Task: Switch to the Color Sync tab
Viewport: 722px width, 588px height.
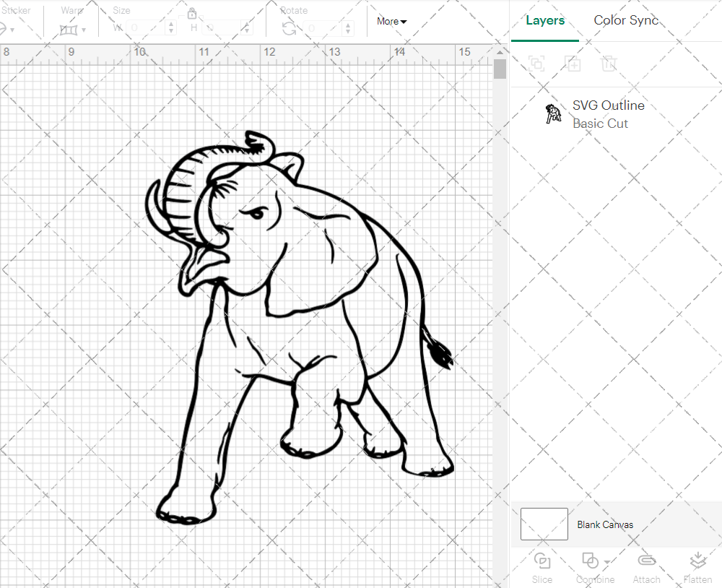Action: click(x=626, y=20)
